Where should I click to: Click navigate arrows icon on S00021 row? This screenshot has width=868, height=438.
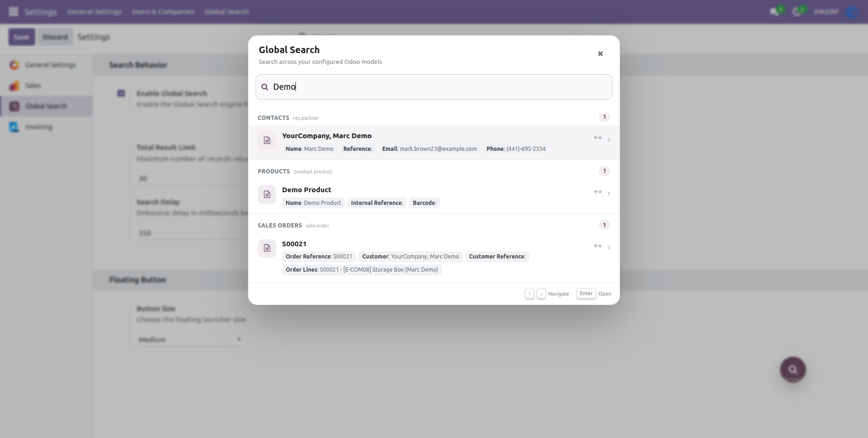[598, 246]
